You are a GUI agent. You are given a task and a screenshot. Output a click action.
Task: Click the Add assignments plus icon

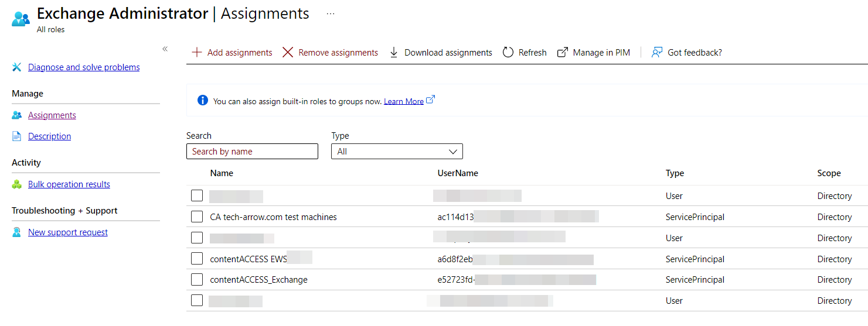point(197,53)
